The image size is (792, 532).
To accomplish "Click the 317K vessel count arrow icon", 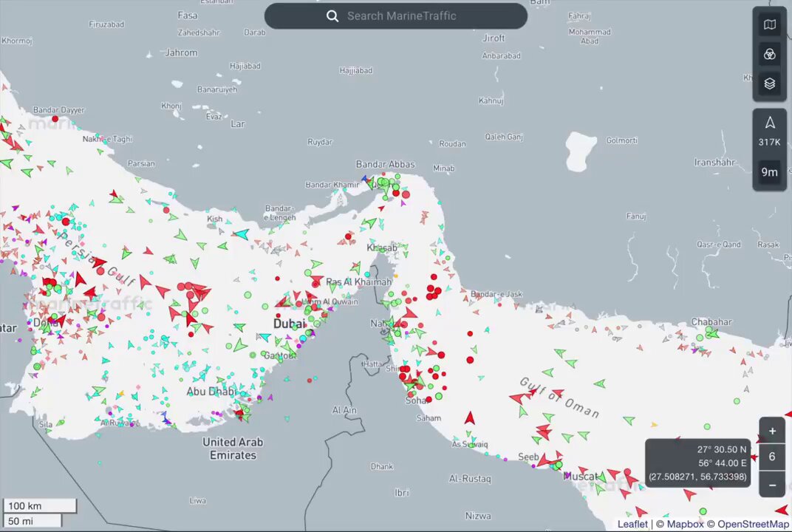I will (770, 123).
